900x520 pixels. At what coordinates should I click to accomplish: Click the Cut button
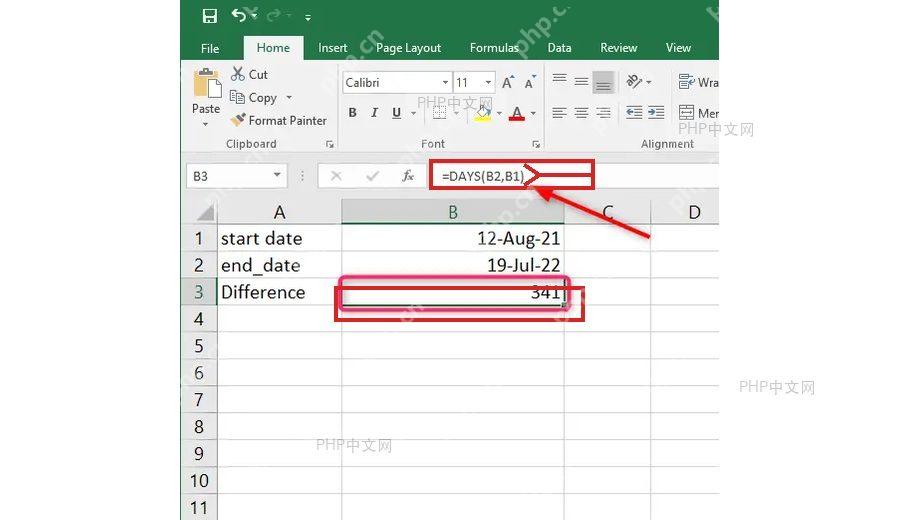click(249, 74)
